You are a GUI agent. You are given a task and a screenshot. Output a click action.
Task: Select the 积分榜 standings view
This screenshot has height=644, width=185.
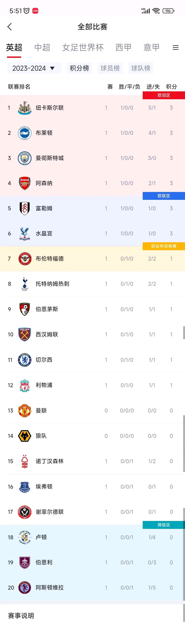79,68
